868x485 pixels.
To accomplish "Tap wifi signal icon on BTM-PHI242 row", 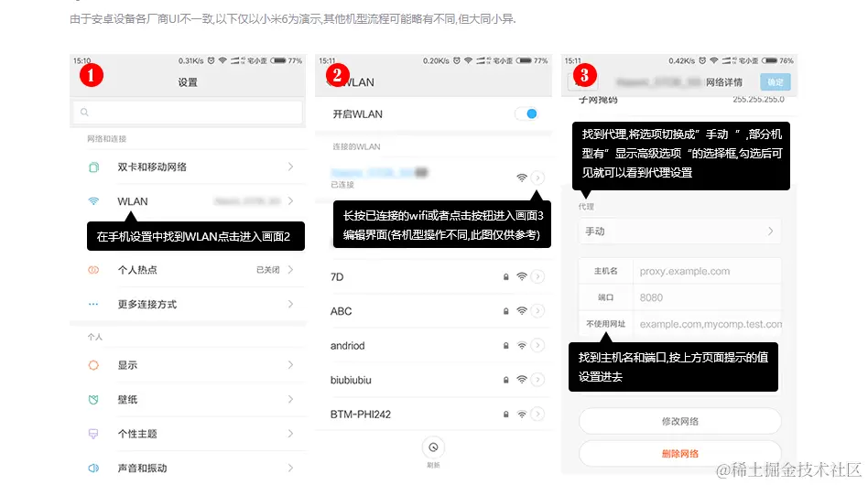I will 522,414.
